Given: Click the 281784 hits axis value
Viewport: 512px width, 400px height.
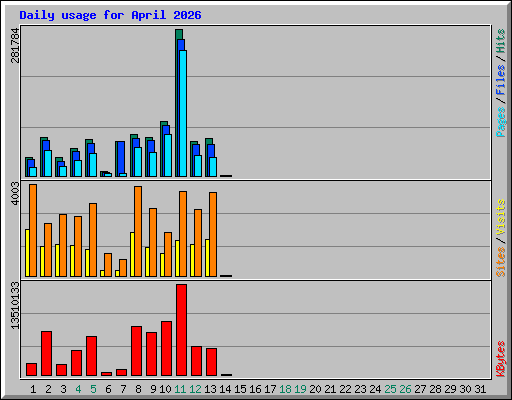Looking at the screenshot, I should click(15, 45).
